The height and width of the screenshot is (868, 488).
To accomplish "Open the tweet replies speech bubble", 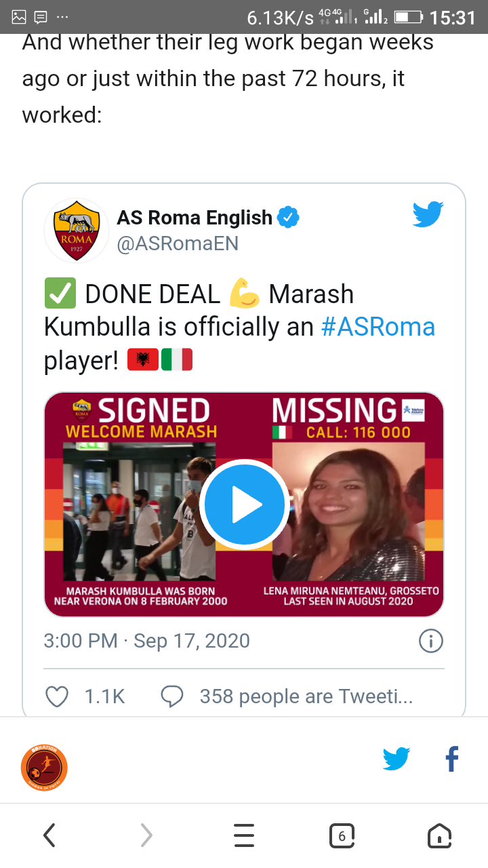I will click(x=172, y=696).
